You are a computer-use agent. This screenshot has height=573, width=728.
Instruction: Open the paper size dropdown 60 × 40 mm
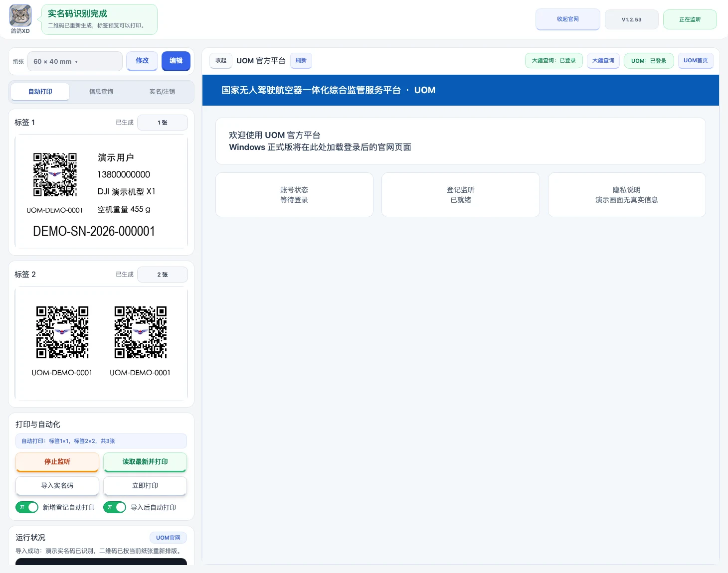tap(75, 61)
